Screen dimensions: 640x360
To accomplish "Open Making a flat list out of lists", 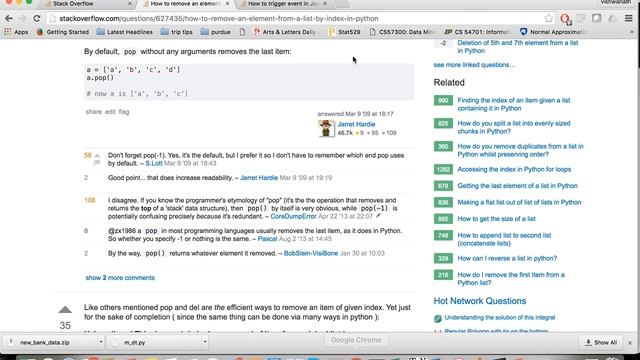I will (x=519, y=202).
